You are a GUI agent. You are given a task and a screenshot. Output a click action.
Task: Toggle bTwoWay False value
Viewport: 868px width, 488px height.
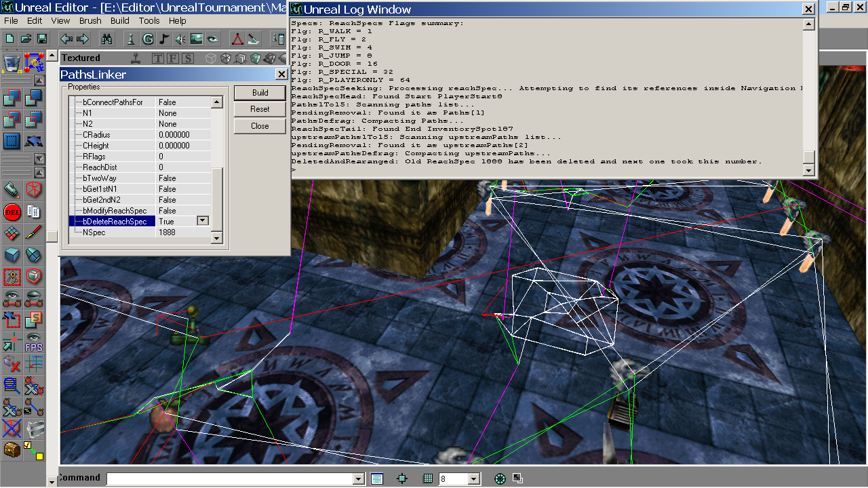coord(183,178)
